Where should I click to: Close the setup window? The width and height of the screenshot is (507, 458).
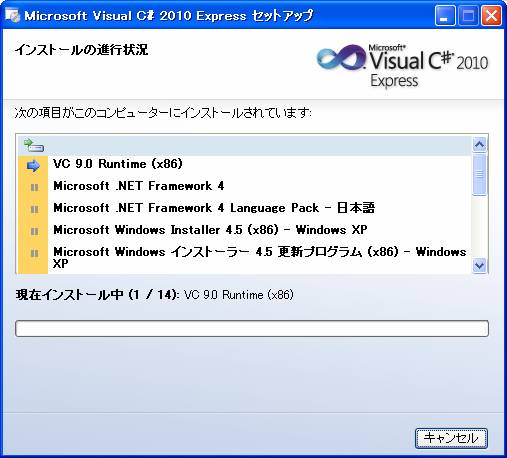491,16
